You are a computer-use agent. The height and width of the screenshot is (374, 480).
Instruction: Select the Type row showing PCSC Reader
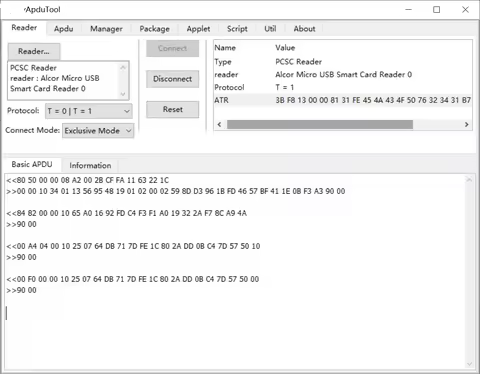click(343, 62)
